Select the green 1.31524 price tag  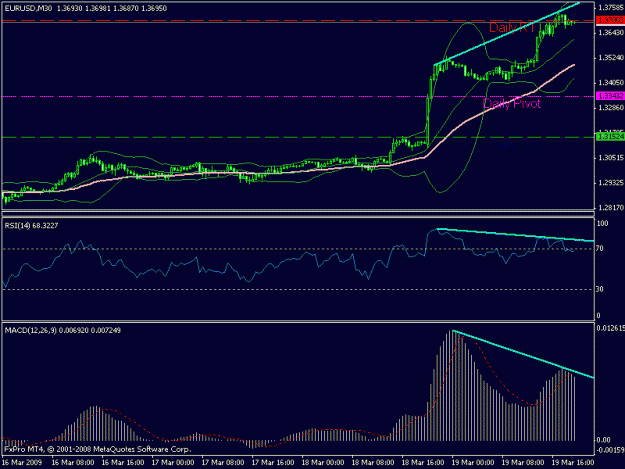tap(610, 137)
